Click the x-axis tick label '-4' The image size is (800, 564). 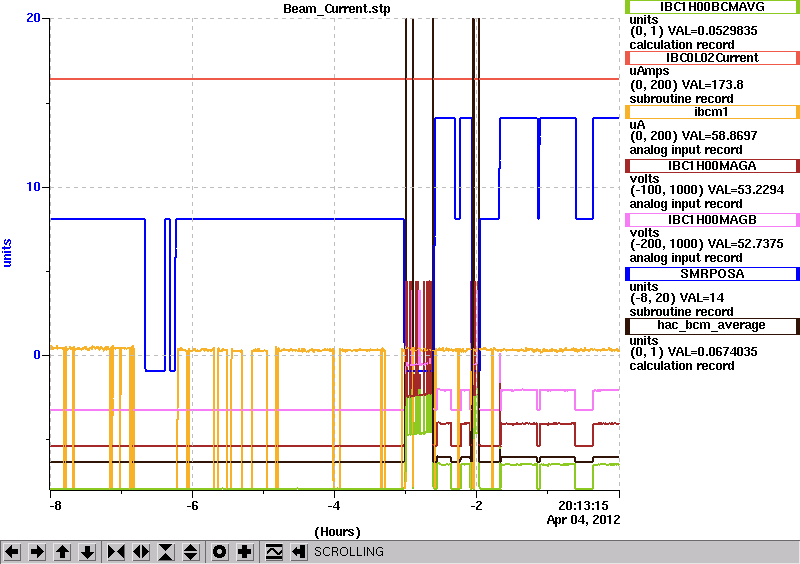334,506
